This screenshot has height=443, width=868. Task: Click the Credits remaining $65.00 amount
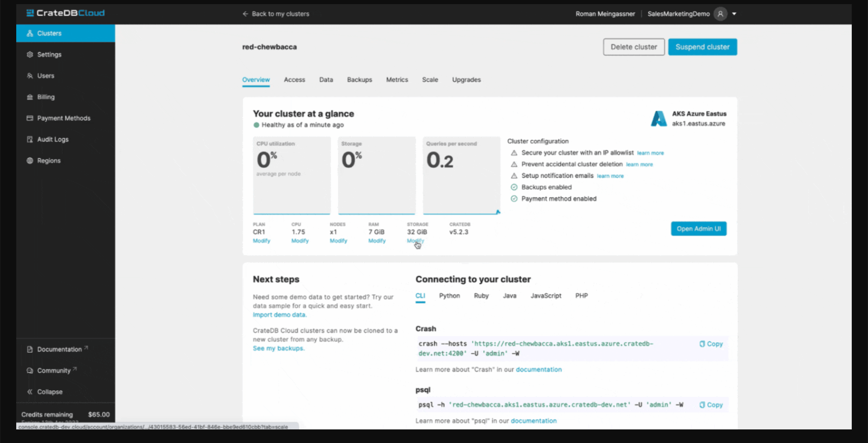pos(99,415)
